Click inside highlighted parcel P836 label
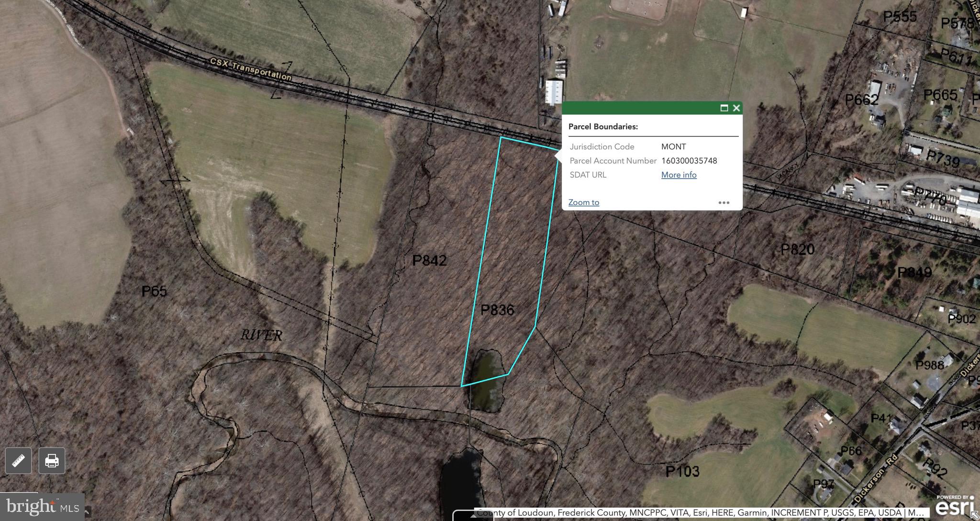 coord(497,310)
